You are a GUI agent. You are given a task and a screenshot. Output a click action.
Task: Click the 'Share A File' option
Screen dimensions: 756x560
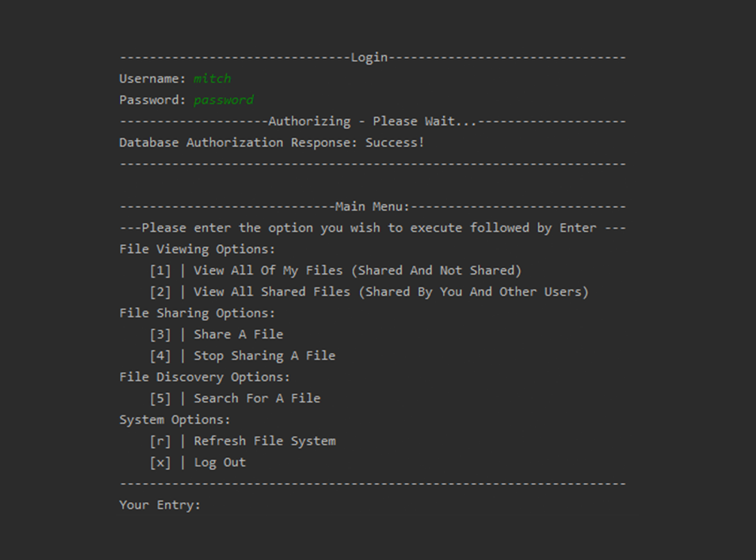click(238, 334)
